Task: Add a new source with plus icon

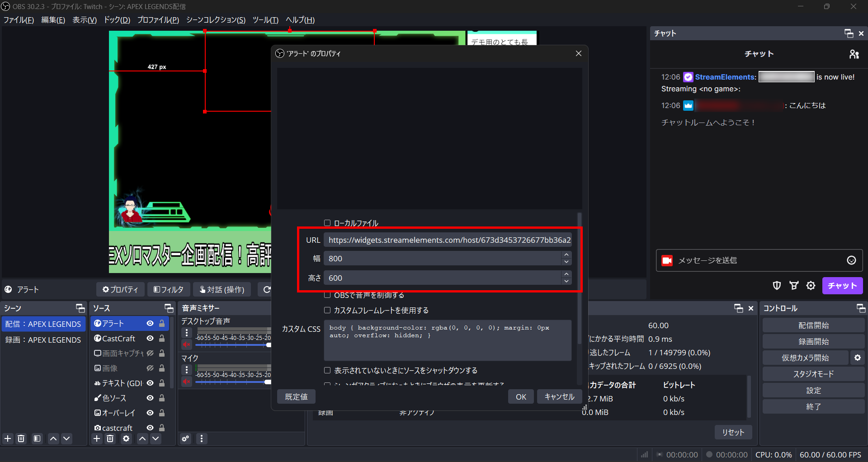Action: click(x=97, y=438)
